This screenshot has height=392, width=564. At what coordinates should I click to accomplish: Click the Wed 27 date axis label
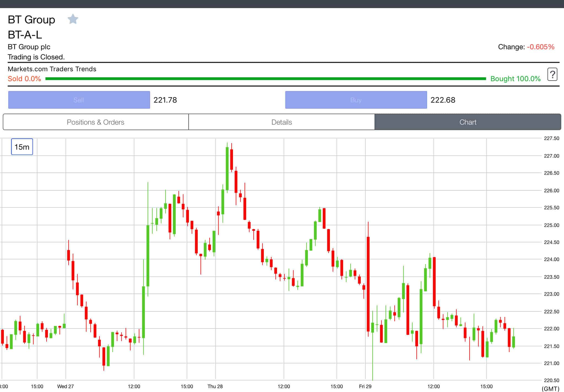pos(66,386)
